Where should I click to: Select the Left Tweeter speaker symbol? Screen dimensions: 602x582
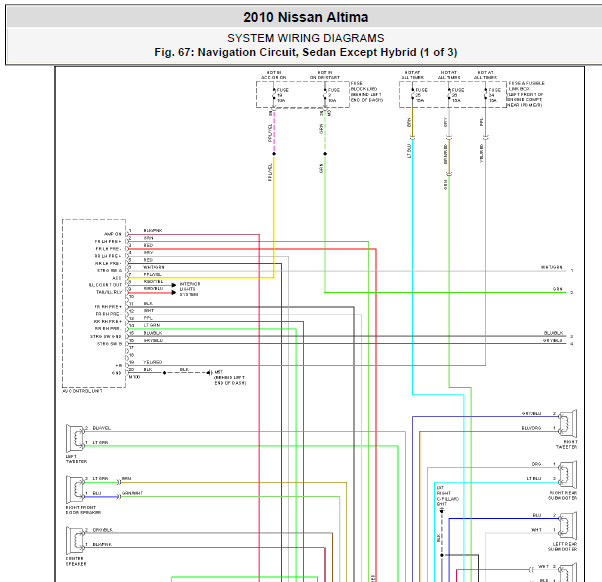75,438
